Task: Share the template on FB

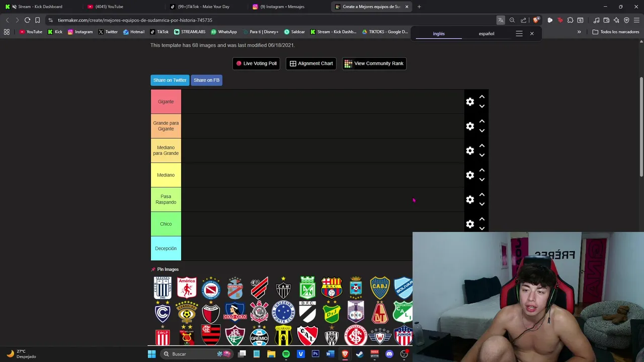Action: (206, 80)
